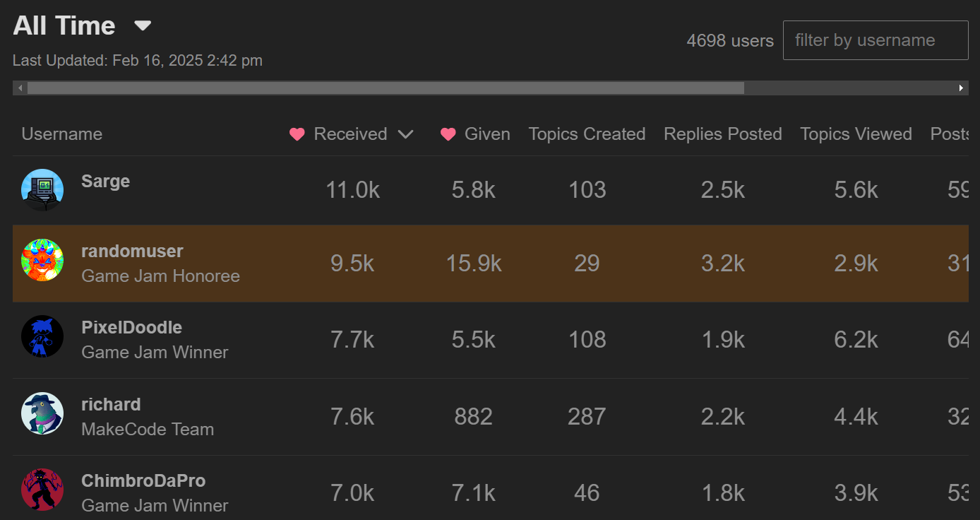
Task: Visit richard's user profile
Action: (111, 405)
